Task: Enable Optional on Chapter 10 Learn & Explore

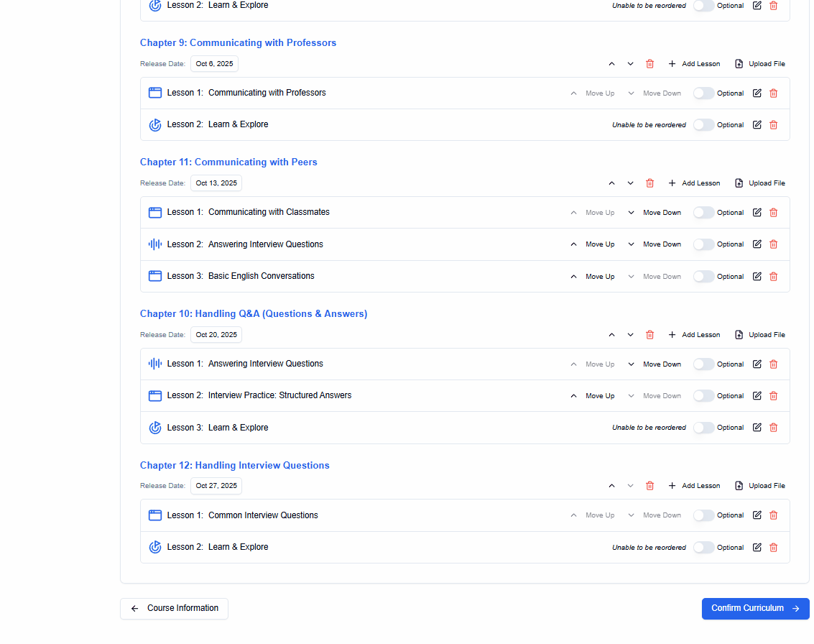Action: tap(703, 428)
